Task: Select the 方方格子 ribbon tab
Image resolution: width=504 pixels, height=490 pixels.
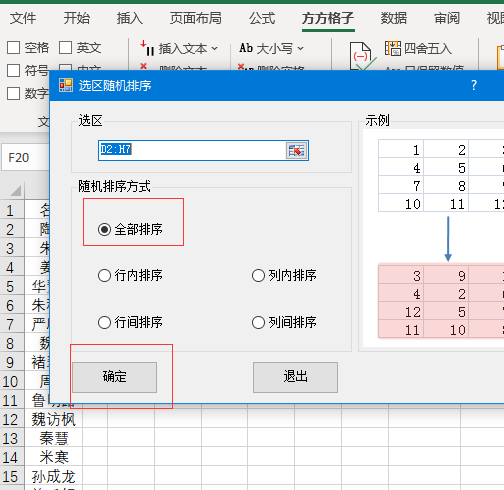Action: coord(328,18)
